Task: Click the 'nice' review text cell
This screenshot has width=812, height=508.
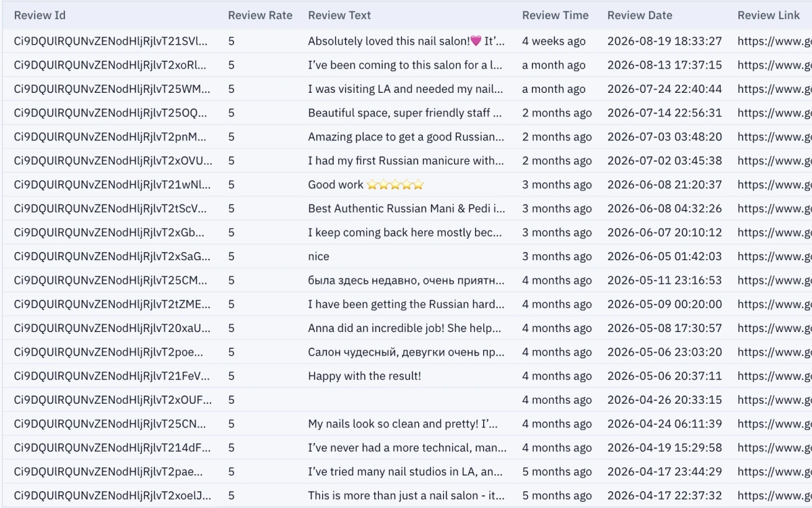Action: 319,257
